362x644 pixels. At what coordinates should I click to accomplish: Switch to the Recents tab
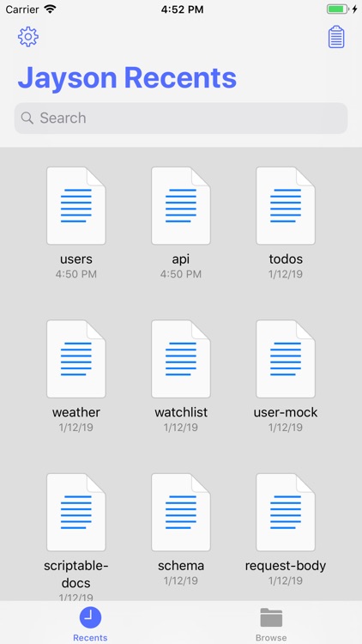(90, 623)
